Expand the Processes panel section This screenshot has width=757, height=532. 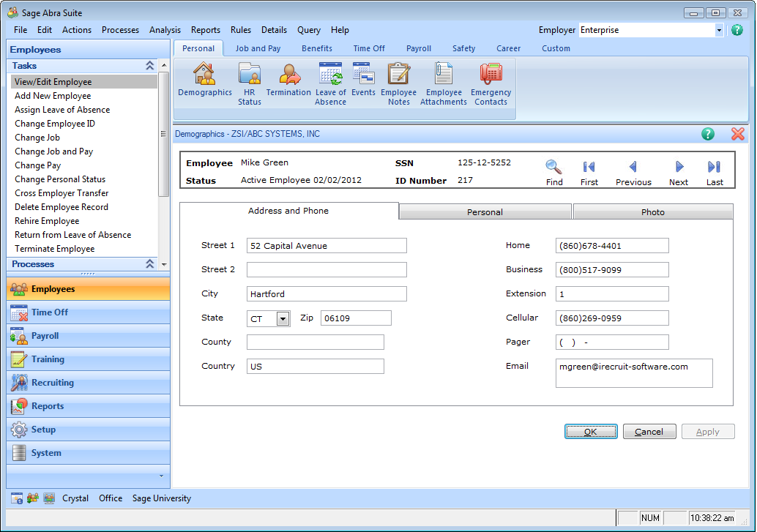click(x=149, y=264)
